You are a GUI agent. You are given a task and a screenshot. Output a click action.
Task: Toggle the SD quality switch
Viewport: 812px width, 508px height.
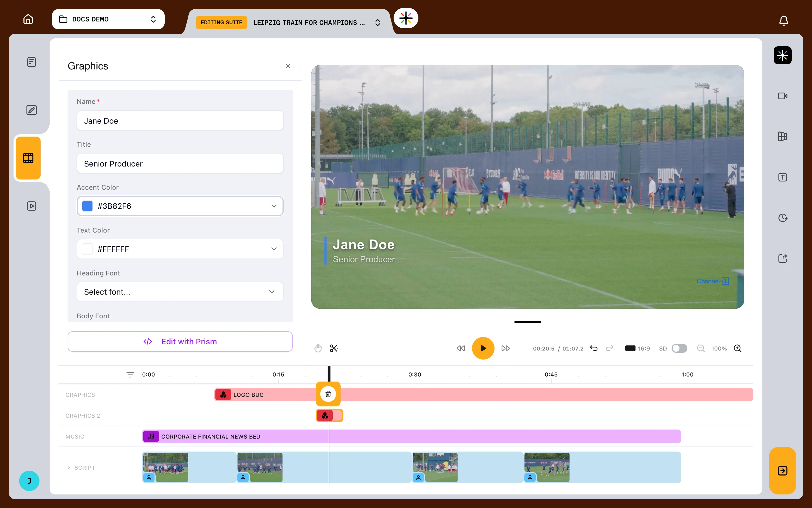(x=679, y=349)
